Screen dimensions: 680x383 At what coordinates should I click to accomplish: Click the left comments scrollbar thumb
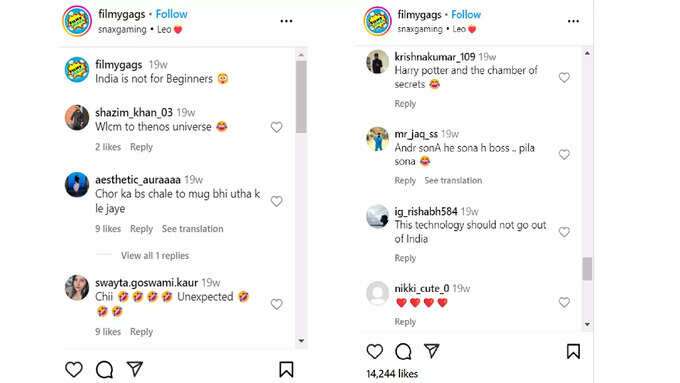(x=301, y=96)
